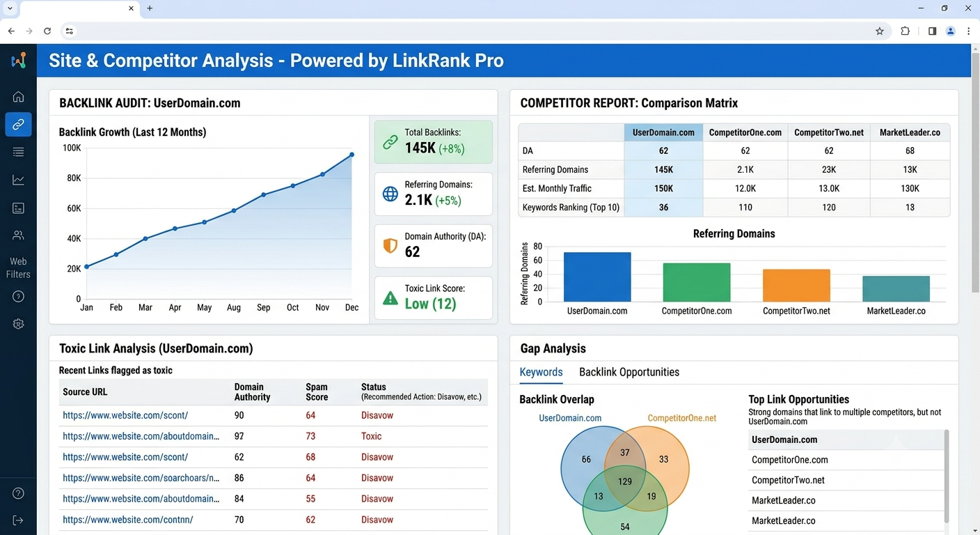Open the settings gear in sidebar

(18, 324)
